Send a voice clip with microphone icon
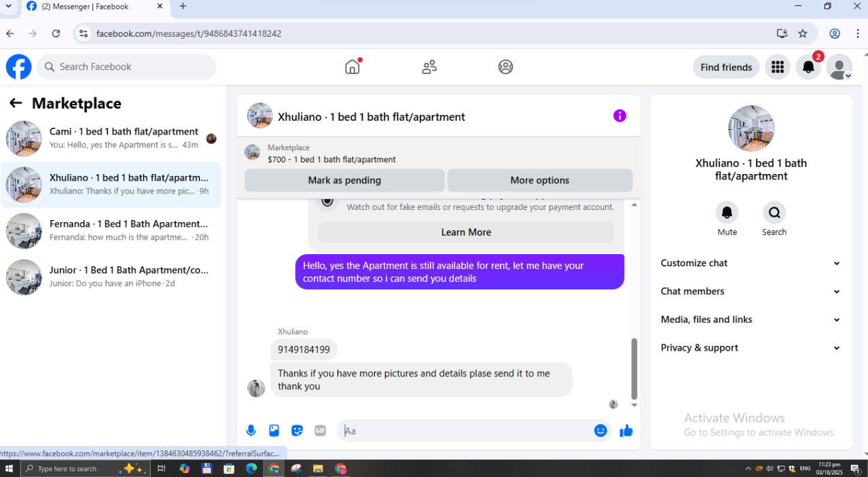 [251, 430]
